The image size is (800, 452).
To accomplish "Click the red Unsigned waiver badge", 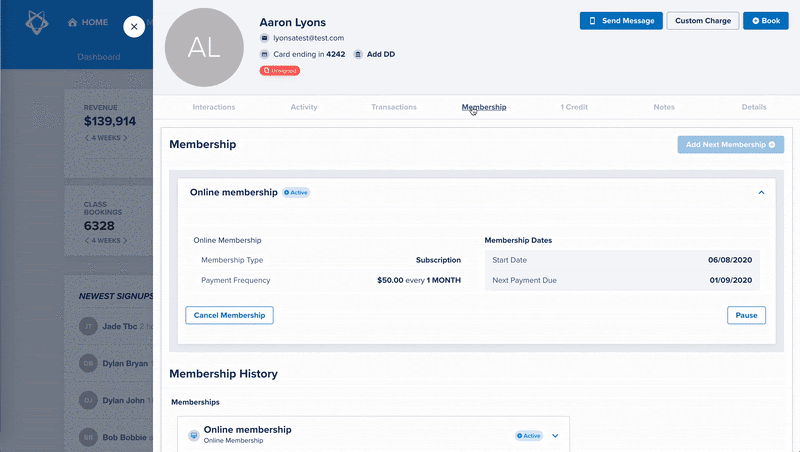I will [280, 71].
